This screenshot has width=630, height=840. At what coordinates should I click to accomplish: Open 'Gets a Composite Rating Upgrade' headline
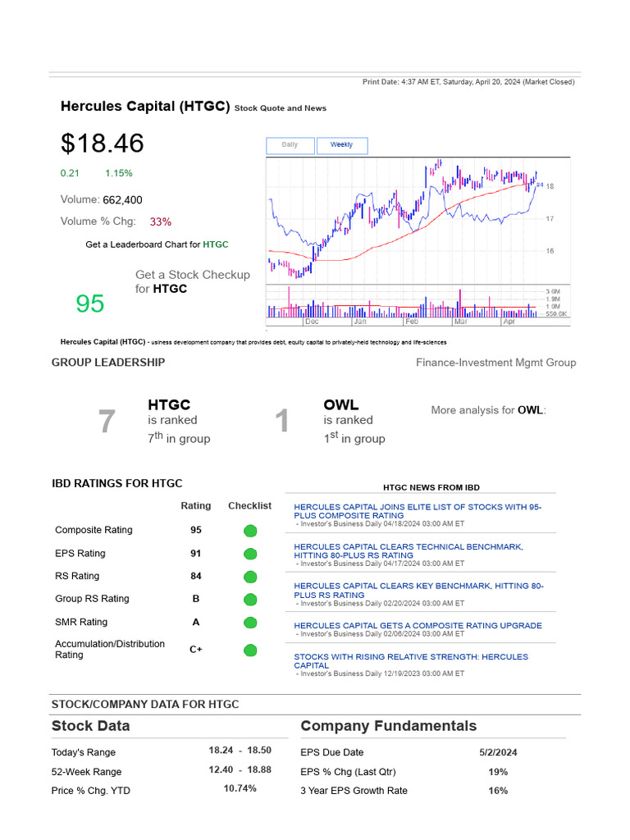418,625
